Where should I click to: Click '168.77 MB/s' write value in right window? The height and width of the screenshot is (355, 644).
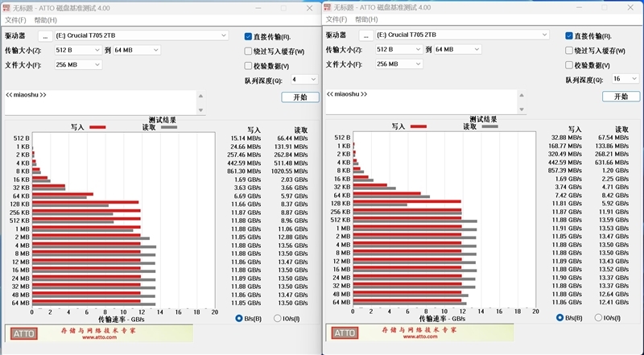click(x=565, y=146)
